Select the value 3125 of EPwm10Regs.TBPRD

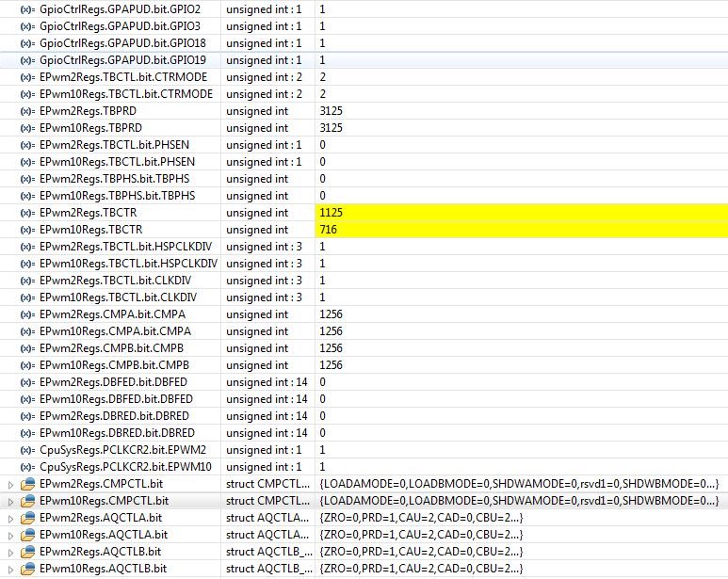pos(331,128)
